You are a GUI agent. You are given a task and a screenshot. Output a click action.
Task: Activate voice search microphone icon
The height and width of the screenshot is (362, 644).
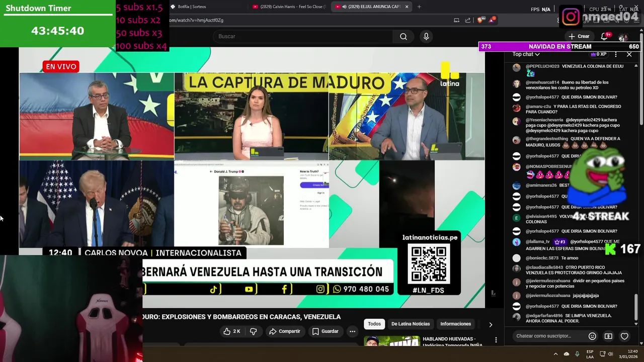click(426, 36)
